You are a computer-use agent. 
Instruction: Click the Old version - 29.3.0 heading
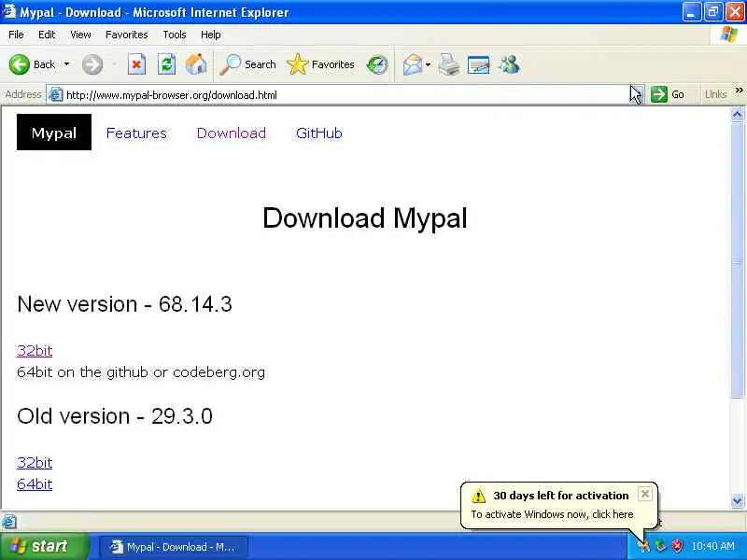click(x=115, y=416)
